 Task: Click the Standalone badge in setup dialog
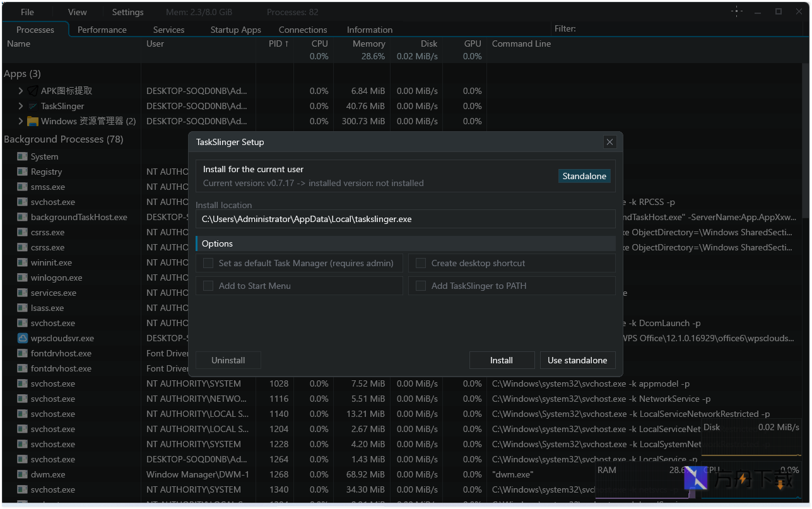pos(584,176)
